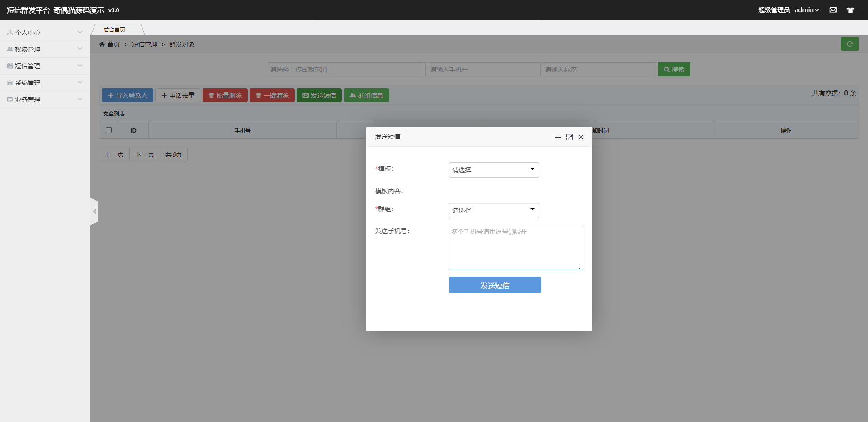Open the mail envelope icon in header

833,10
